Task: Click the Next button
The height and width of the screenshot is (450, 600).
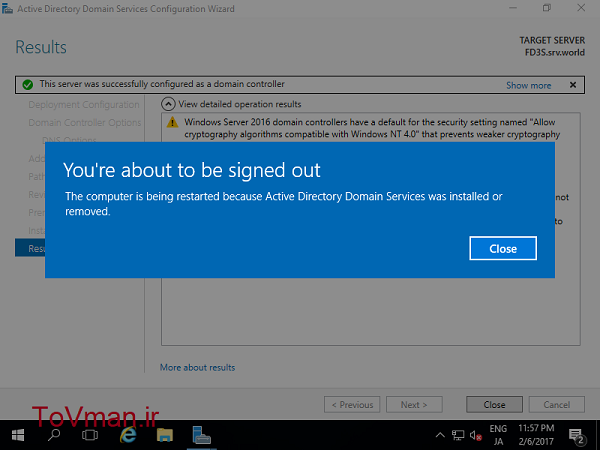Action: pyautogui.click(x=414, y=404)
